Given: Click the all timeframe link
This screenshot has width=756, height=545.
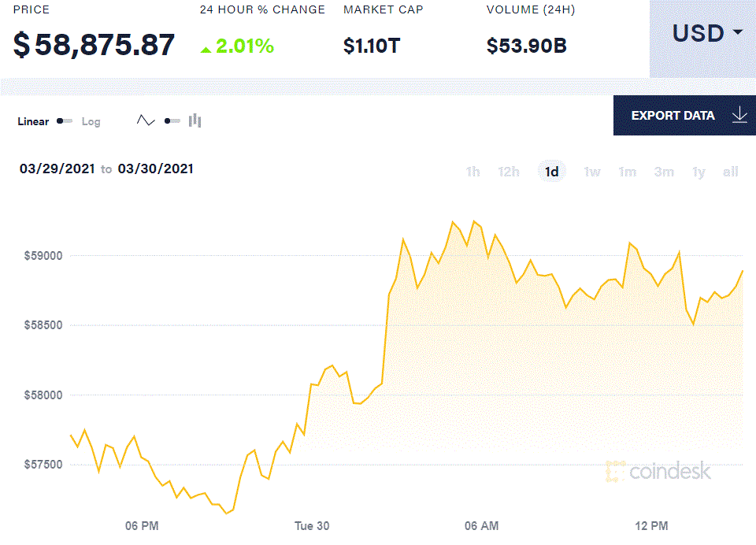Looking at the screenshot, I should (x=730, y=171).
